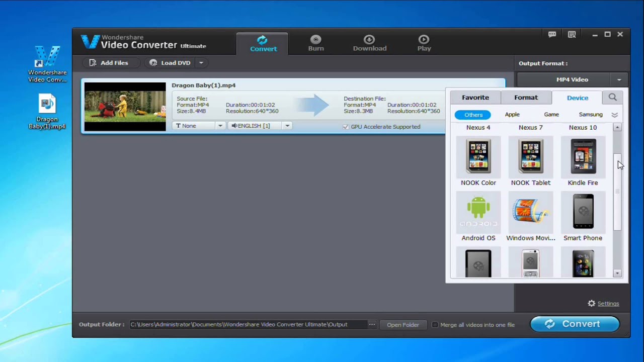Select the Device tab
Viewport: 644px width, 362px height.
coord(578,98)
